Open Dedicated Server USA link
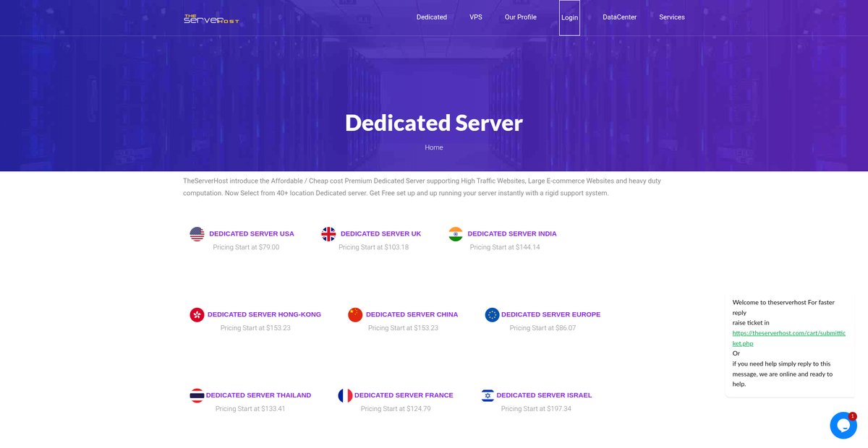 (x=252, y=234)
